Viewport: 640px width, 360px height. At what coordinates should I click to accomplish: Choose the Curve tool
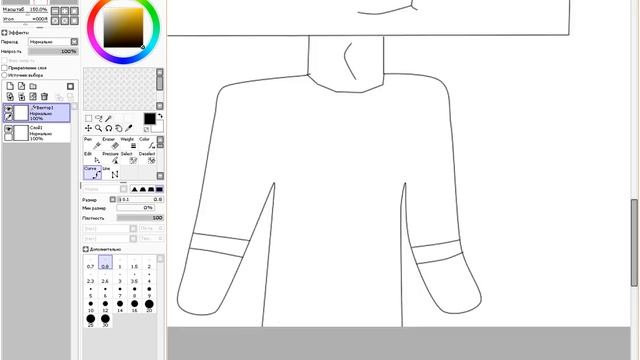point(93,173)
